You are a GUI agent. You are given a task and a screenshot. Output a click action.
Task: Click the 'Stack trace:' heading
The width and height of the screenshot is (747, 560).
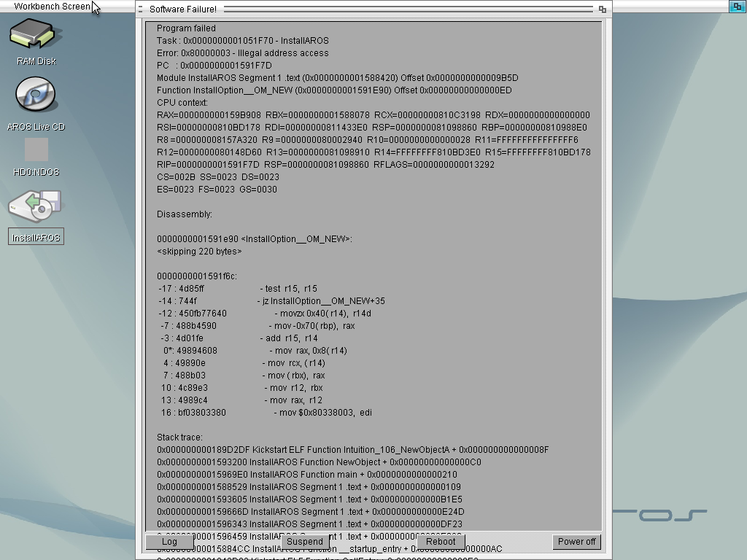[x=179, y=437]
